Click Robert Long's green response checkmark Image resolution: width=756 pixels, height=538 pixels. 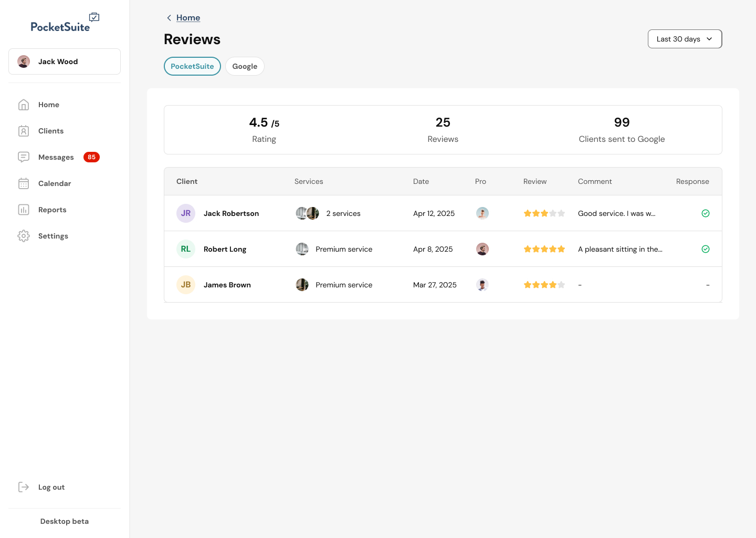pyautogui.click(x=706, y=249)
